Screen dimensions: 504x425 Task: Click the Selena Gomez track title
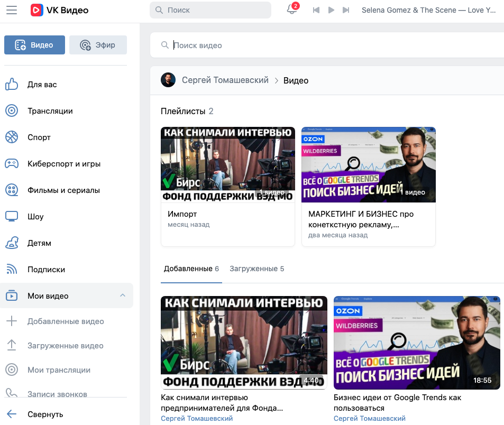tap(428, 10)
